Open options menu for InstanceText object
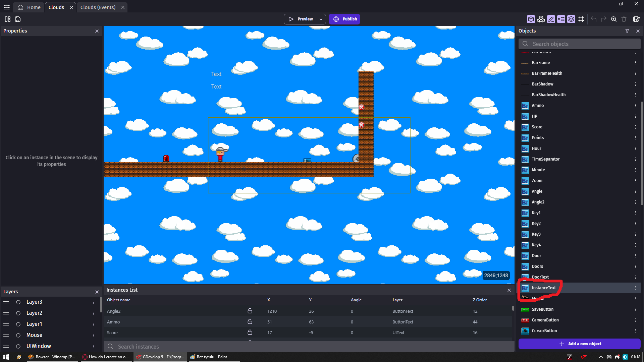The image size is (644, 362). click(635, 288)
